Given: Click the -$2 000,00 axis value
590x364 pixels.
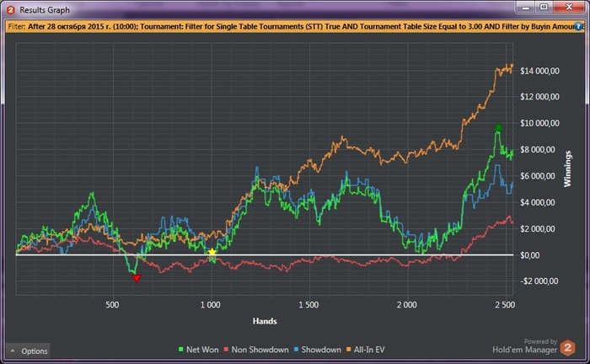Looking at the screenshot, I should point(539,281).
